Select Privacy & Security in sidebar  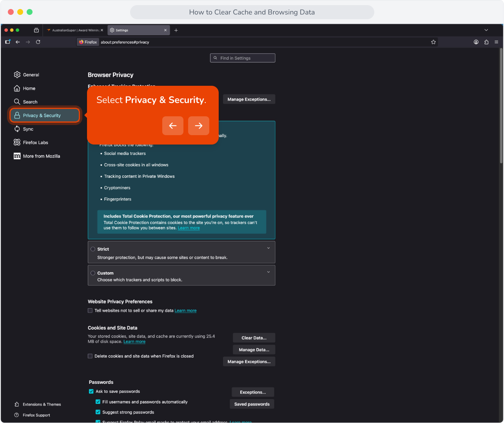click(x=45, y=116)
